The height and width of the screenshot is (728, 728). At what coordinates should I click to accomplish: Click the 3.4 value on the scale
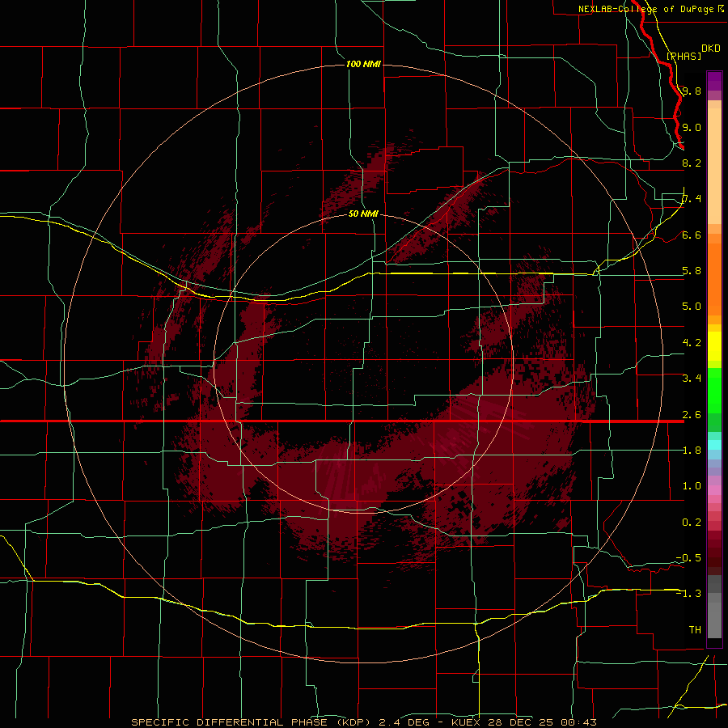pyautogui.click(x=692, y=379)
